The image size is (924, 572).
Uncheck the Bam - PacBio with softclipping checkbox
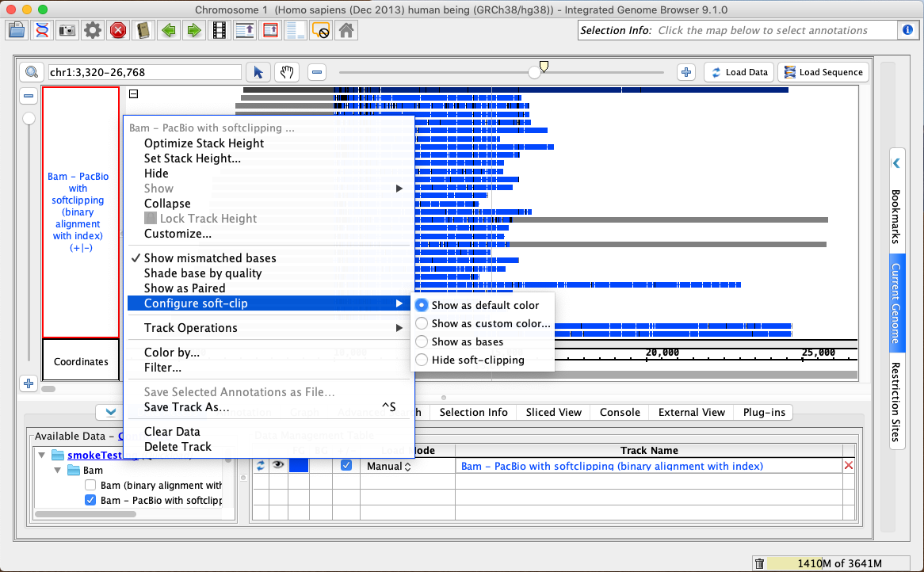pos(90,500)
